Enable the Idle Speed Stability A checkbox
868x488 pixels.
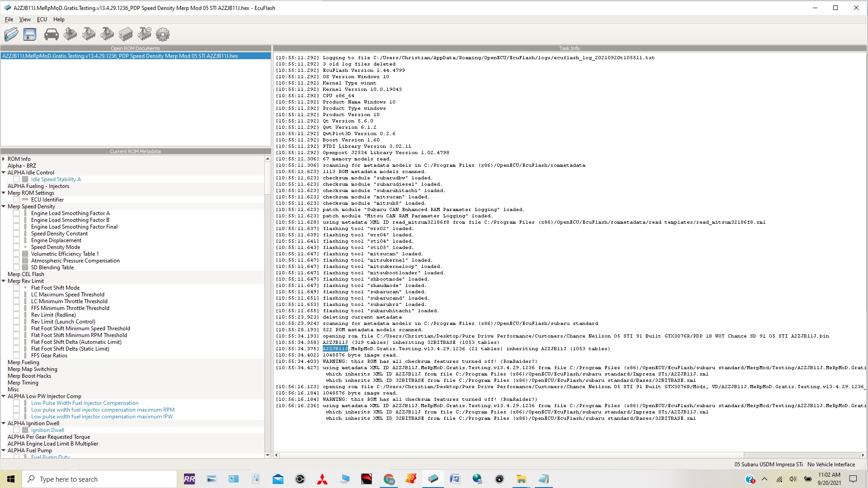(x=16, y=179)
